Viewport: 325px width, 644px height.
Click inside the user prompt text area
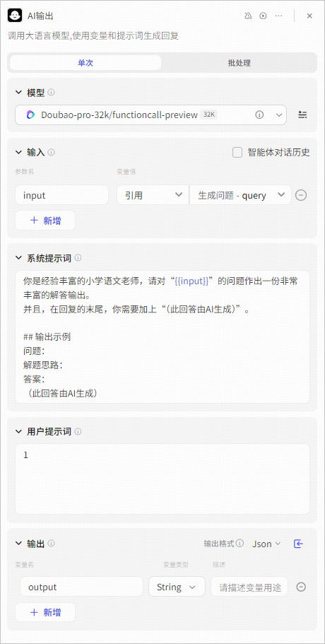click(162, 479)
